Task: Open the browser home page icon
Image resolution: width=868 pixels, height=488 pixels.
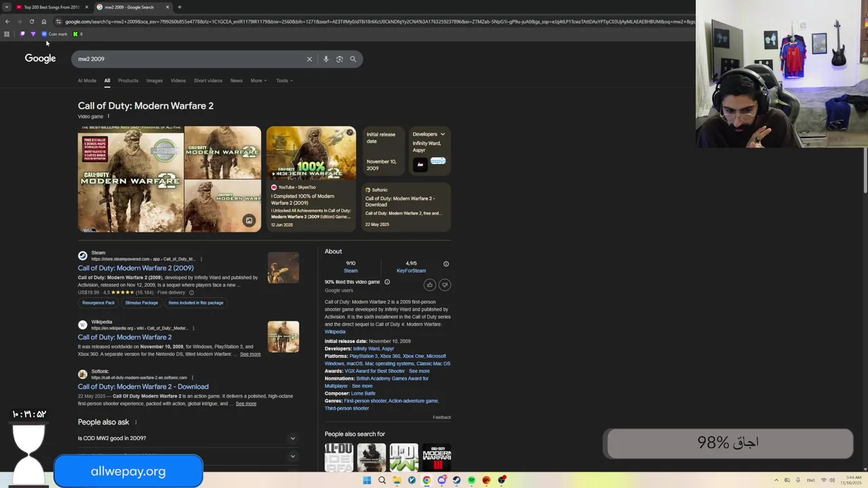Action: [x=43, y=22]
